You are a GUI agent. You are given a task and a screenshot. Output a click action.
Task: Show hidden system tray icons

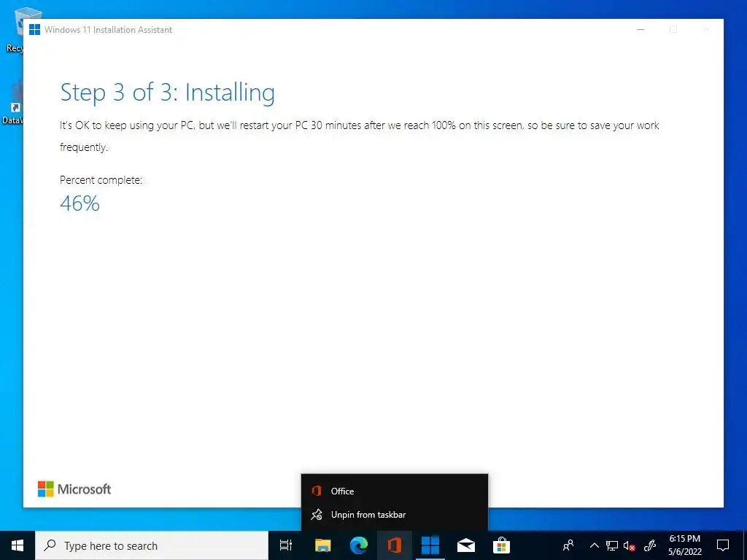(594, 545)
